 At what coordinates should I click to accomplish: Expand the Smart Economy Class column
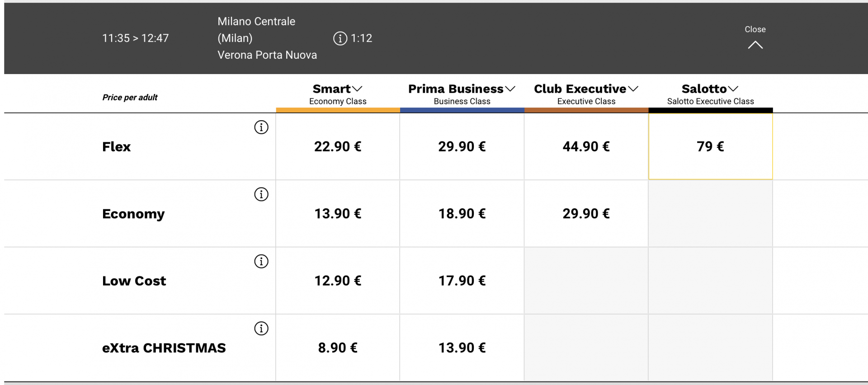pos(338,94)
